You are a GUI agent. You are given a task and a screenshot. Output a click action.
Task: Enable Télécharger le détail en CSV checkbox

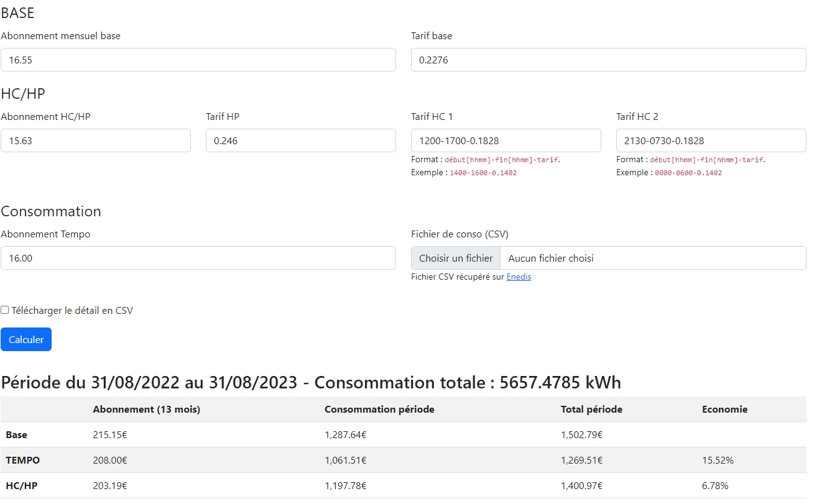pyautogui.click(x=5, y=310)
